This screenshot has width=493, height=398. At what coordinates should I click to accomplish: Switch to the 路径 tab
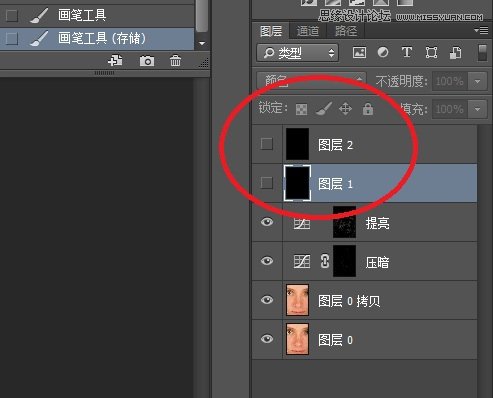[346, 31]
